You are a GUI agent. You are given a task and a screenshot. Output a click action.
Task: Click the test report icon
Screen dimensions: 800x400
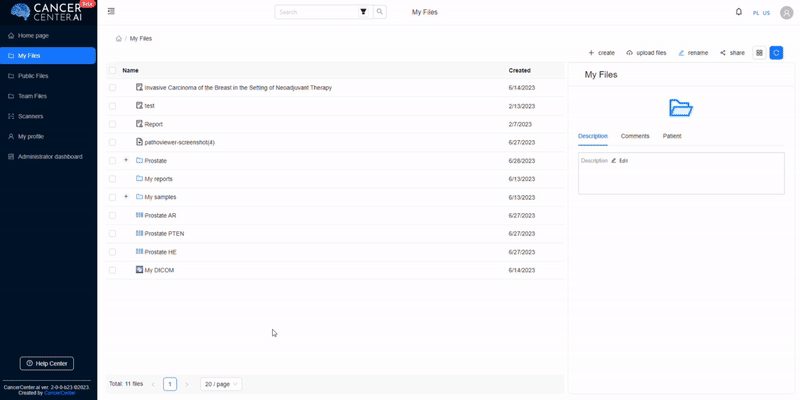pyautogui.click(x=139, y=106)
